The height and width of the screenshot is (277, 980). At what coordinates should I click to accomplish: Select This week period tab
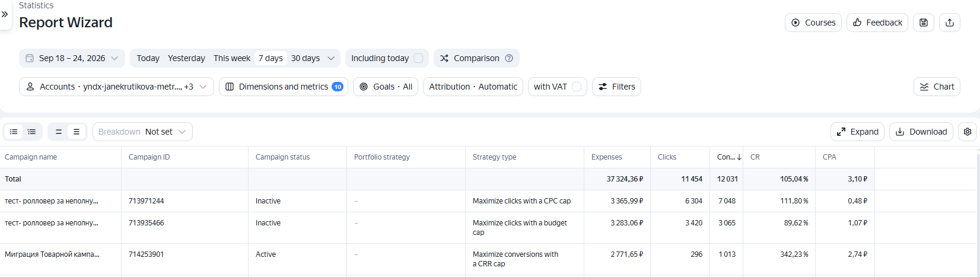(x=232, y=58)
